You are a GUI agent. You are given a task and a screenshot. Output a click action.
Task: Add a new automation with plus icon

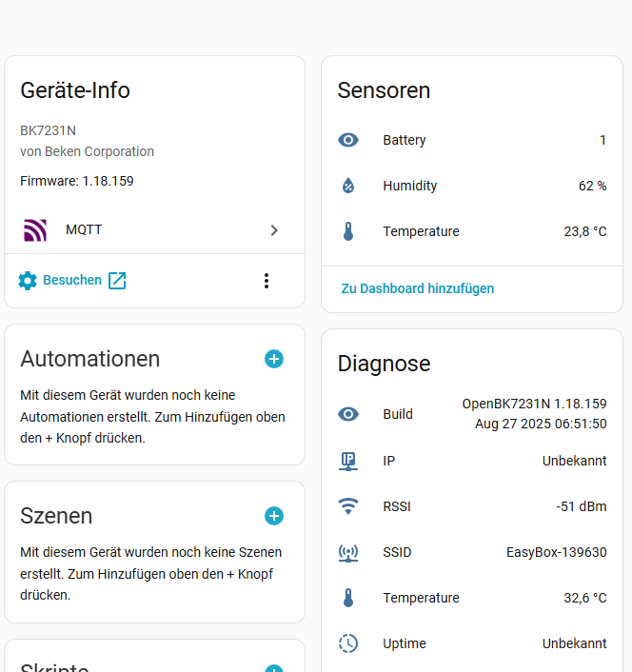(274, 359)
